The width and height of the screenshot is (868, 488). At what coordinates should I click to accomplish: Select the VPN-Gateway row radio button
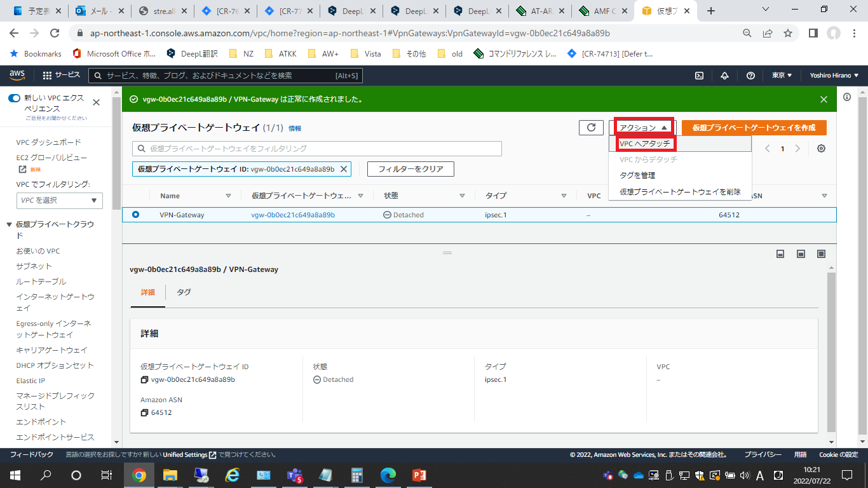coord(135,215)
